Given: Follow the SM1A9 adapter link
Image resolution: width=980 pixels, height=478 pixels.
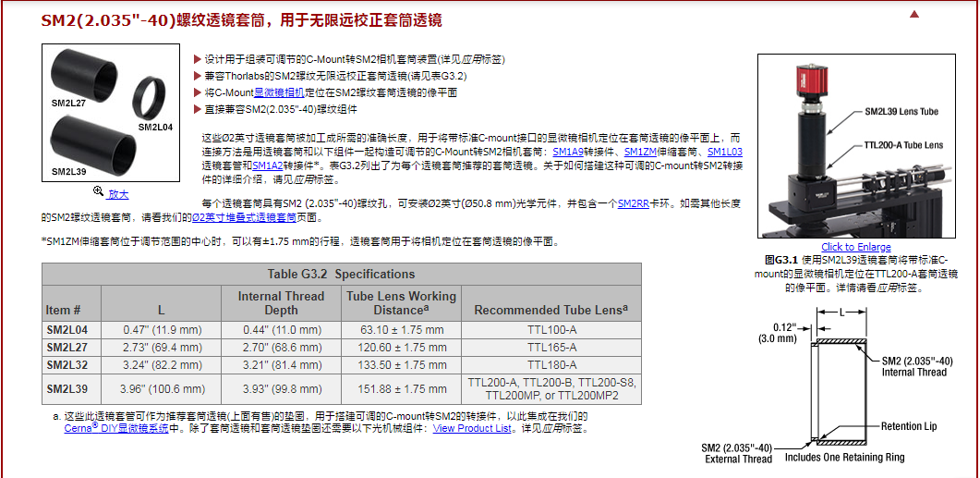Looking at the screenshot, I should pyautogui.click(x=569, y=151).
